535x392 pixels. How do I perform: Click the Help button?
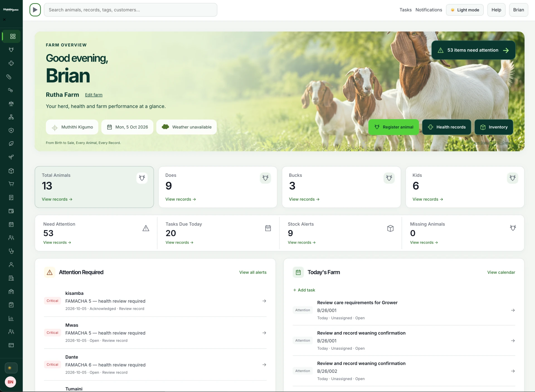(496, 10)
